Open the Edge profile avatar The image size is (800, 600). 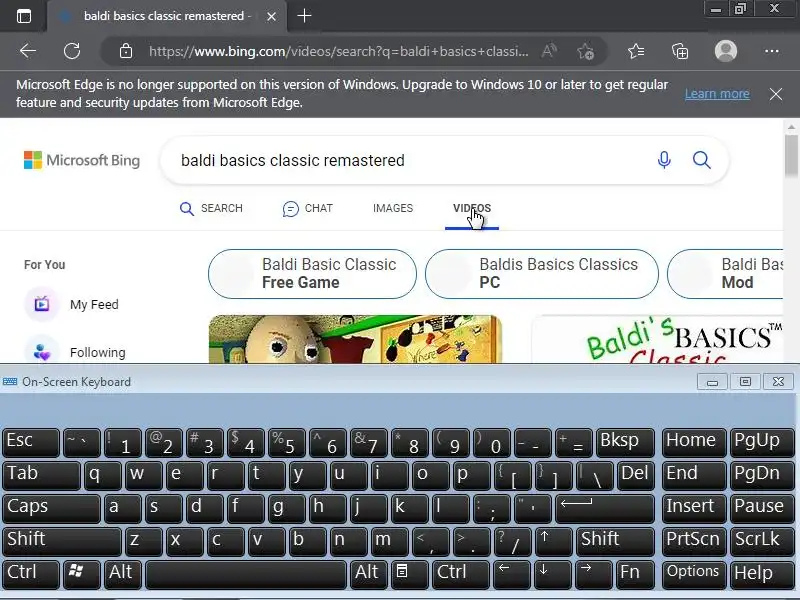pyautogui.click(x=726, y=51)
